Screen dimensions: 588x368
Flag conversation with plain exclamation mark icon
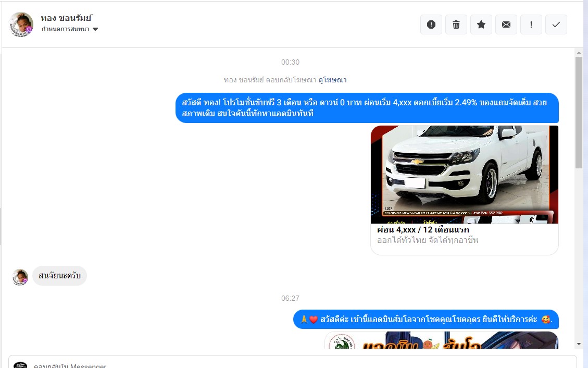point(531,24)
